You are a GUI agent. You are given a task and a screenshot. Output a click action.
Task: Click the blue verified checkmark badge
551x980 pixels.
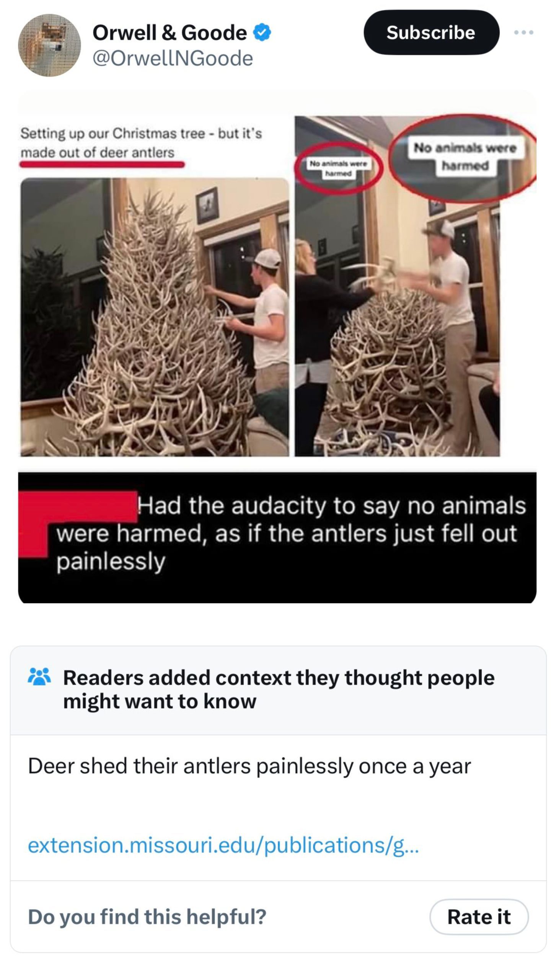(x=262, y=32)
